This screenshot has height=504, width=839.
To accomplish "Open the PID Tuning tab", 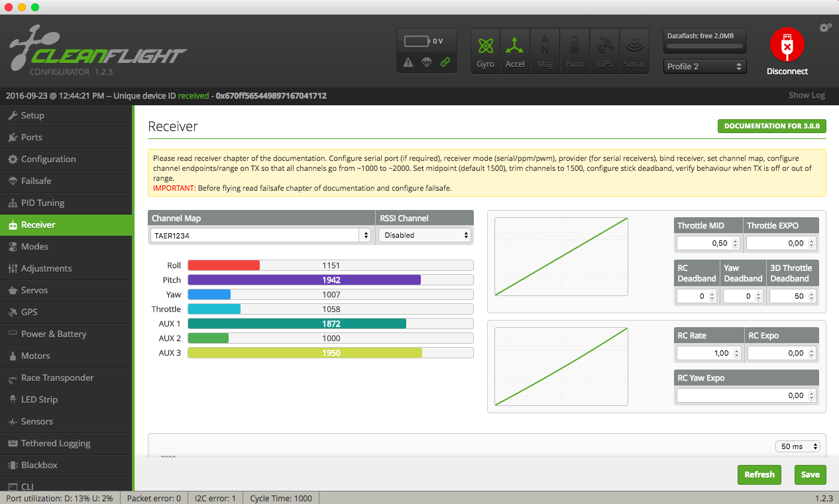I will tap(66, 203).
